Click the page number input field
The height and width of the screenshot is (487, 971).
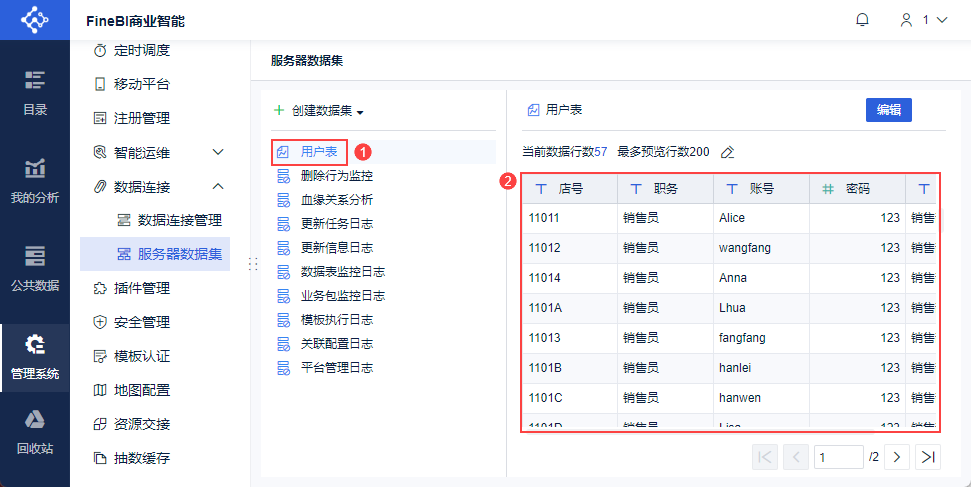(x=838, y=457)
